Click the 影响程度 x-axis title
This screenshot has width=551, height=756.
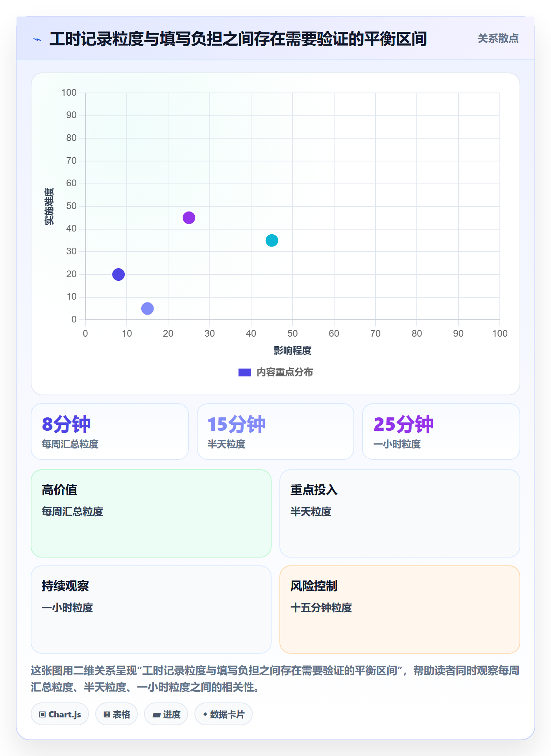point(292,350)
